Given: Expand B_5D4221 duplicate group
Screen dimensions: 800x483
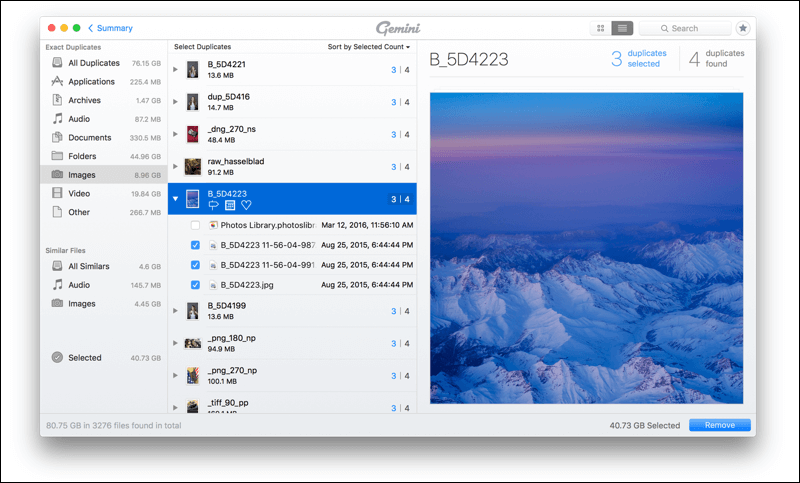Looking at the screenshot, I should 176,69.
